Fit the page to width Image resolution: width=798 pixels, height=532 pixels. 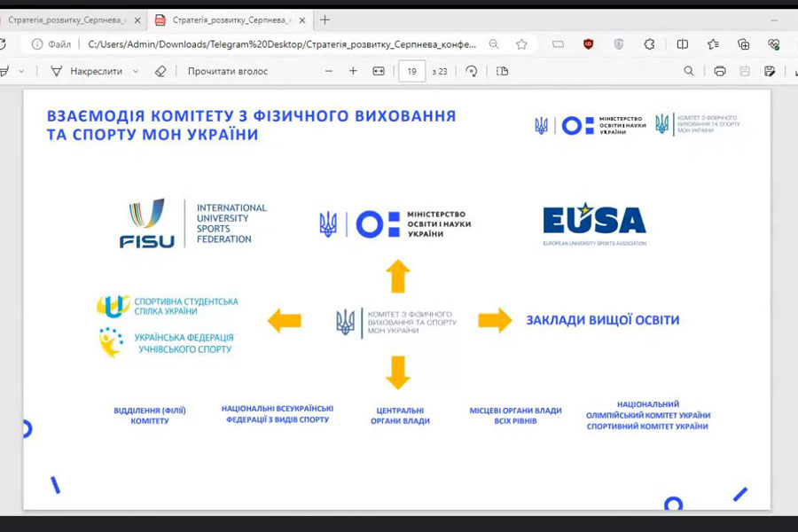(x=379, y=71)
